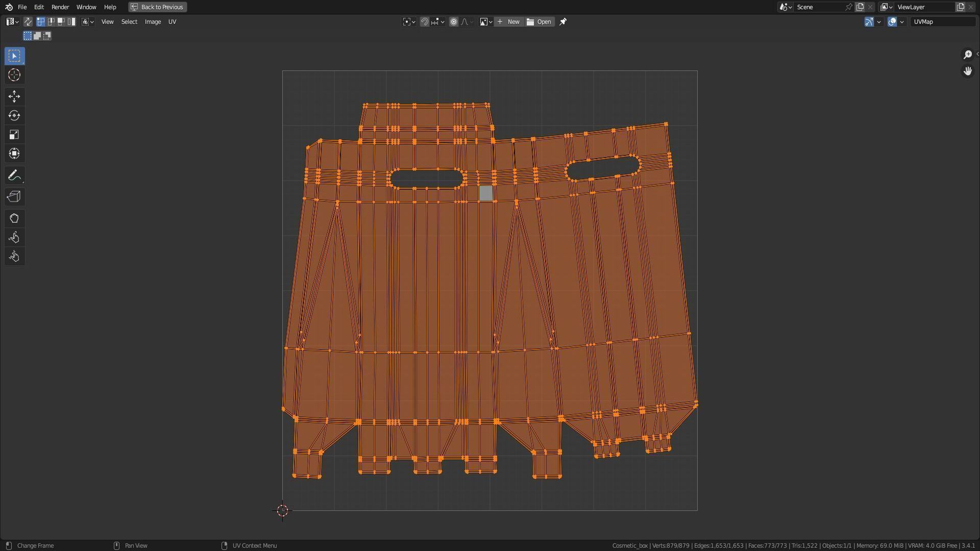Select the Annotate pencil tool
Screen dimensions: 980x551
(14, 176)
